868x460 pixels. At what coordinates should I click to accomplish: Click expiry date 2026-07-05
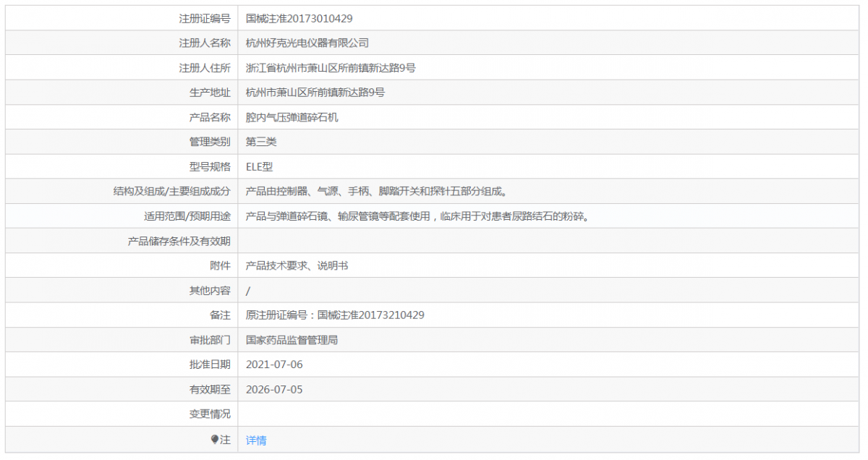(274, 389)
